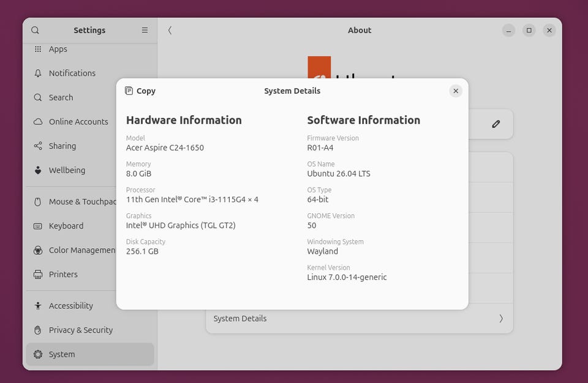Screen dimensions: 588x383
Task: Click the firmware version R01-A4
Action: (320, 148)
